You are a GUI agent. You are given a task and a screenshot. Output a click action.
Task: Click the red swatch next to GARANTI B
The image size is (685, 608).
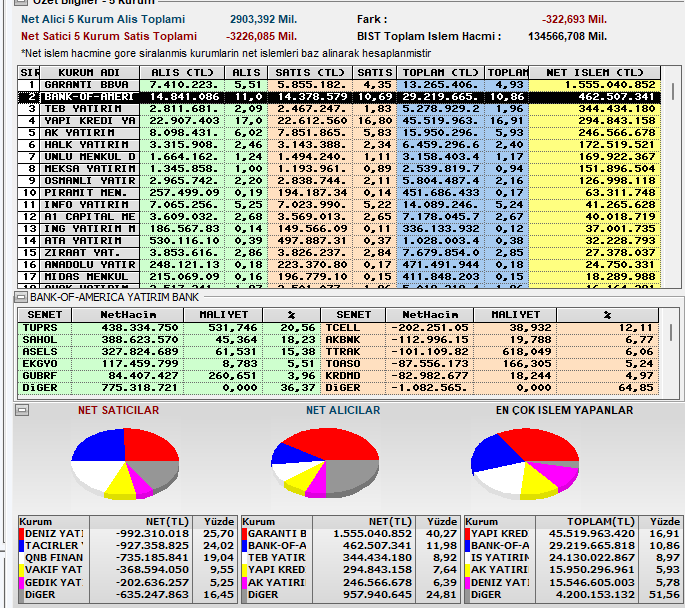tap(245, 534)
